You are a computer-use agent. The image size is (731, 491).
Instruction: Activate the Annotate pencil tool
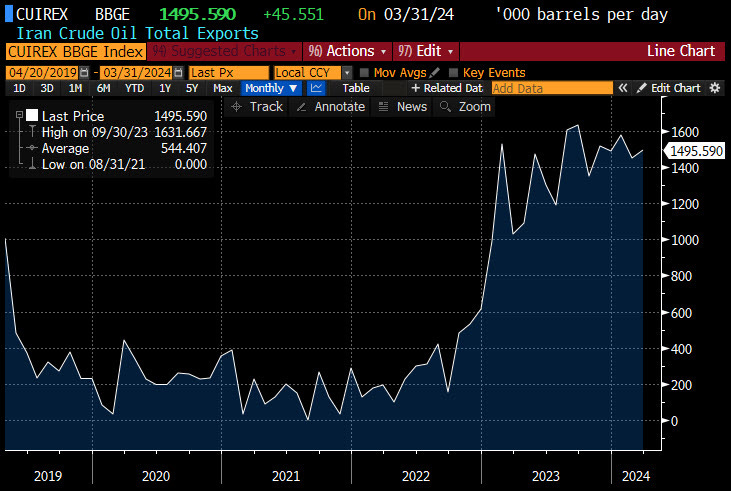click(x=331, y=107)
